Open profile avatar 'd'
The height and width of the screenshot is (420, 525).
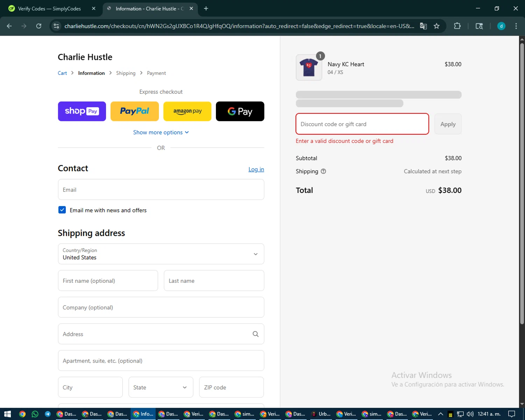point(501,26)
